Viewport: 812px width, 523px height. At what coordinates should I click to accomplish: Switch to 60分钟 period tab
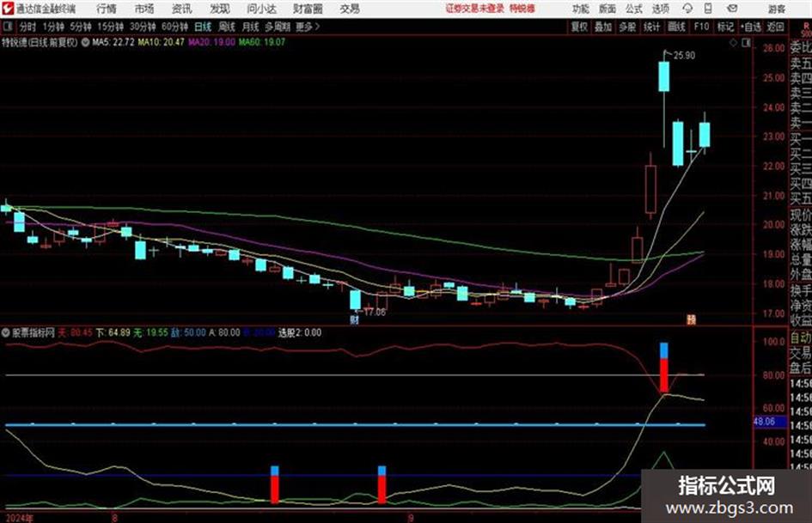(x=175, y=27)
